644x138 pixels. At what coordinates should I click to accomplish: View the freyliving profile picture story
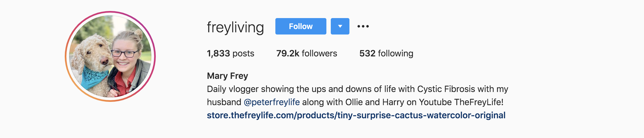pos(110,56)
